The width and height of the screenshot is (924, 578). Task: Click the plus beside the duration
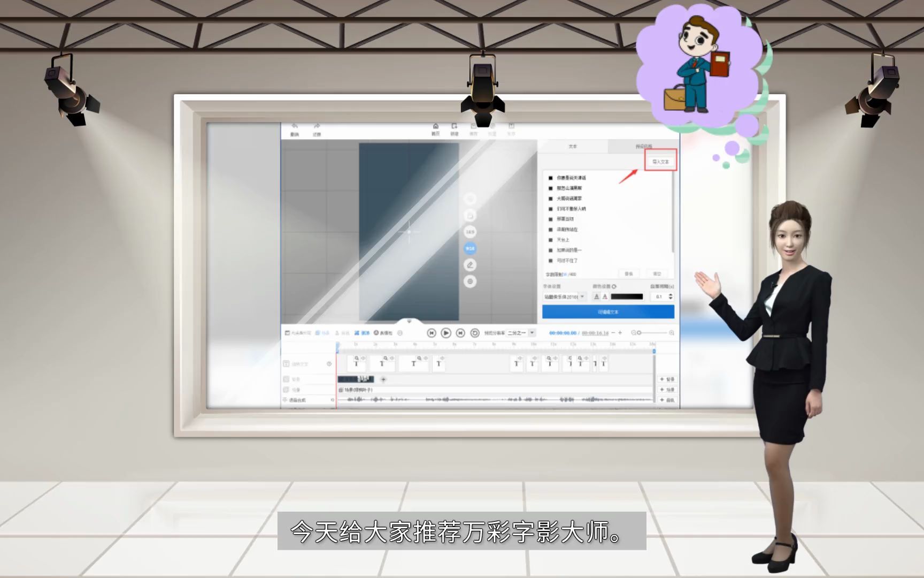[620, 333]
